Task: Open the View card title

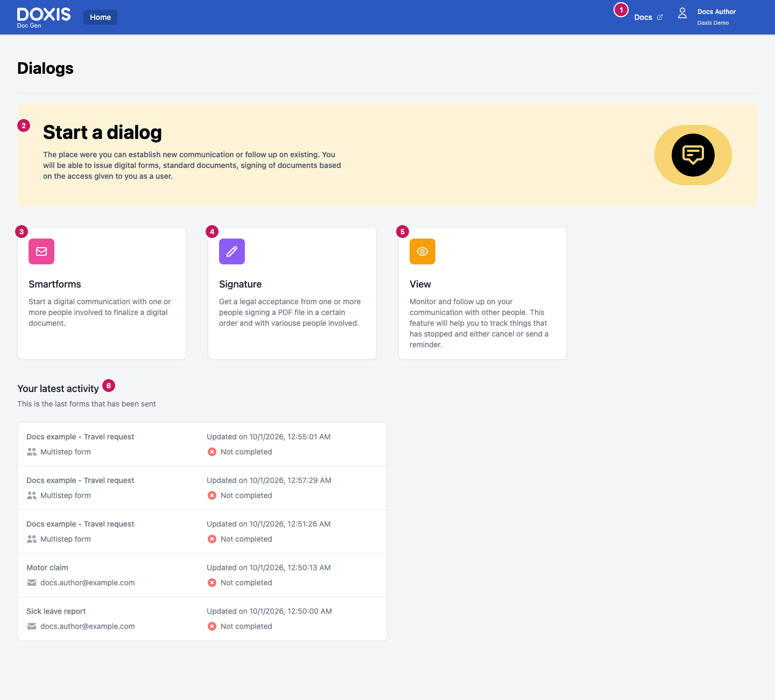Action: click(x=420, y=284)
